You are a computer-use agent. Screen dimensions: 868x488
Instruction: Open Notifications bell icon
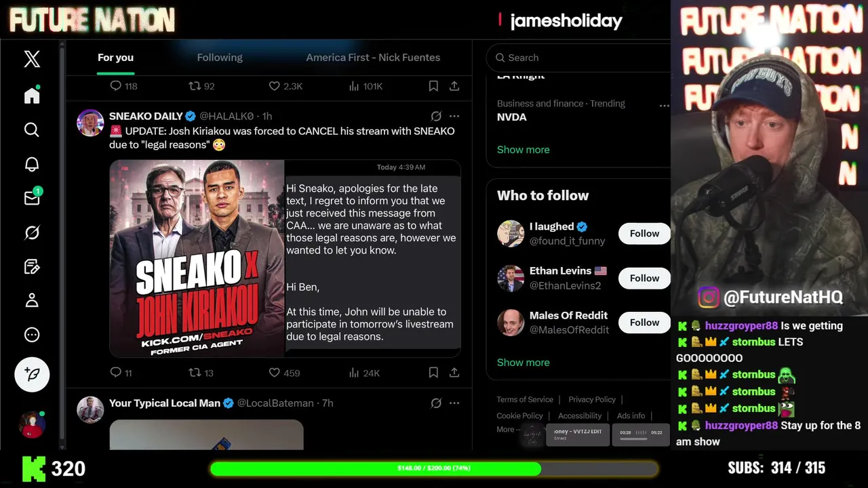[x=32, y=164]
